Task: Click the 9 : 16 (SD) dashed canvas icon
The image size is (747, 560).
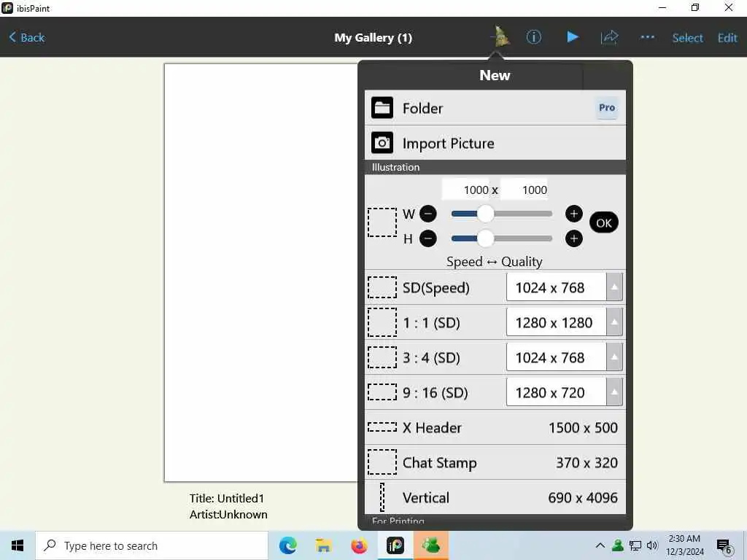Action: 382,392
